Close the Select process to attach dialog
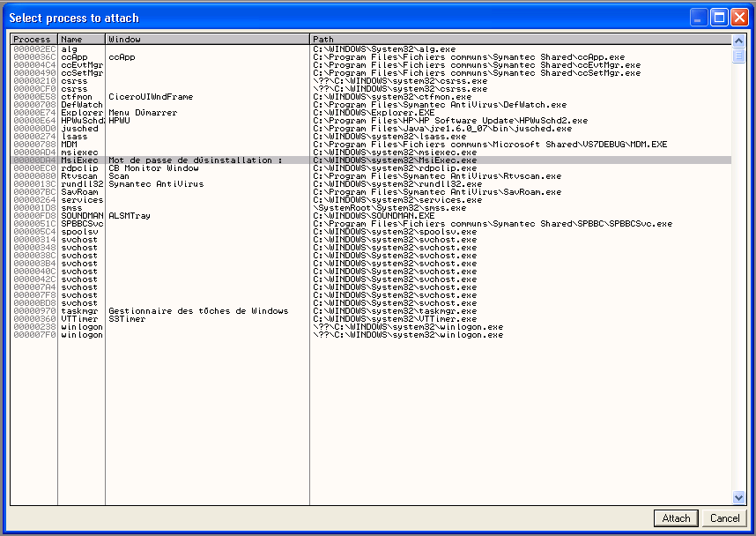 click(739, 18)
